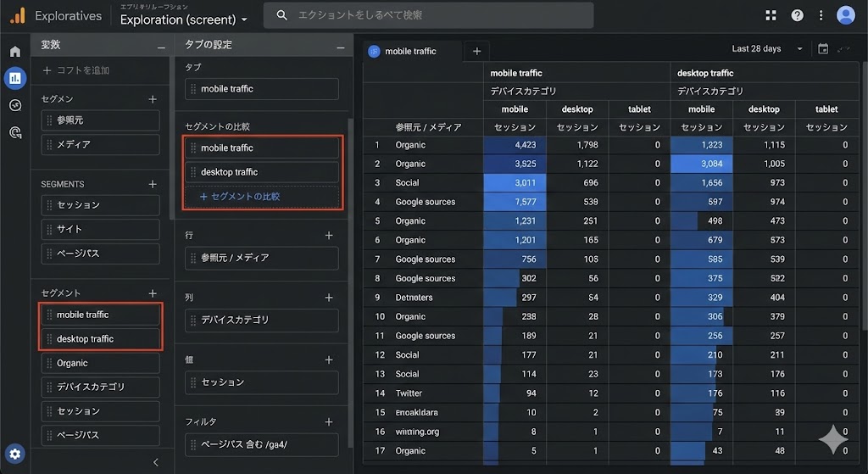
Task: Add item with SEGMENTS plus icon
Action: (153, 184)
